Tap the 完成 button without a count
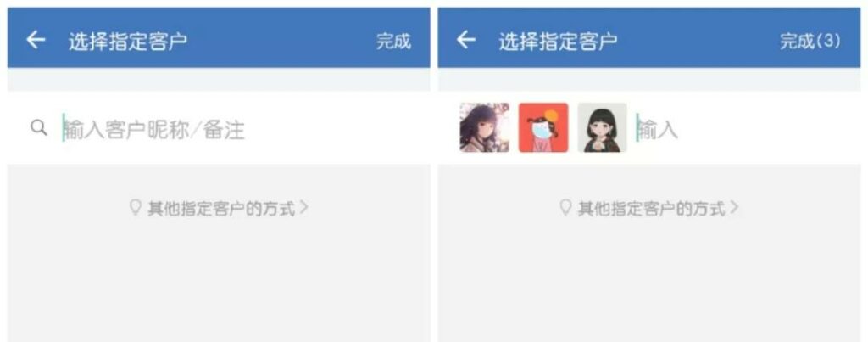Image resolution: width=868 pixels, height=342 pixels. point(393,41)
